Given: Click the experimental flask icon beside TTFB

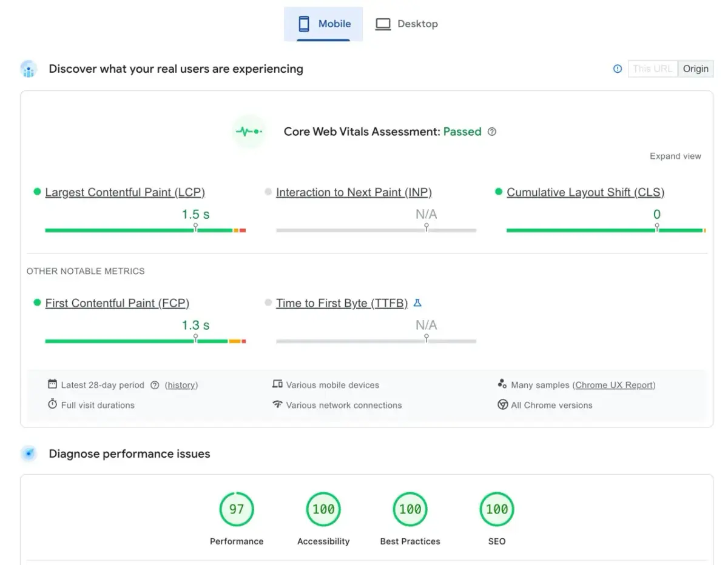Looking at the screenshot, I should (x=417, y=303).
